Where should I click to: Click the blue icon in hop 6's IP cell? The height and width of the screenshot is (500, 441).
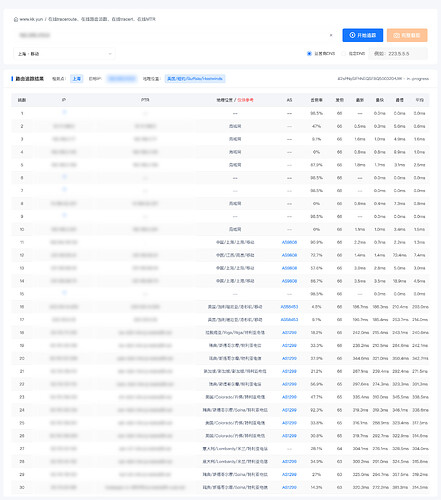tap(64, 176)
